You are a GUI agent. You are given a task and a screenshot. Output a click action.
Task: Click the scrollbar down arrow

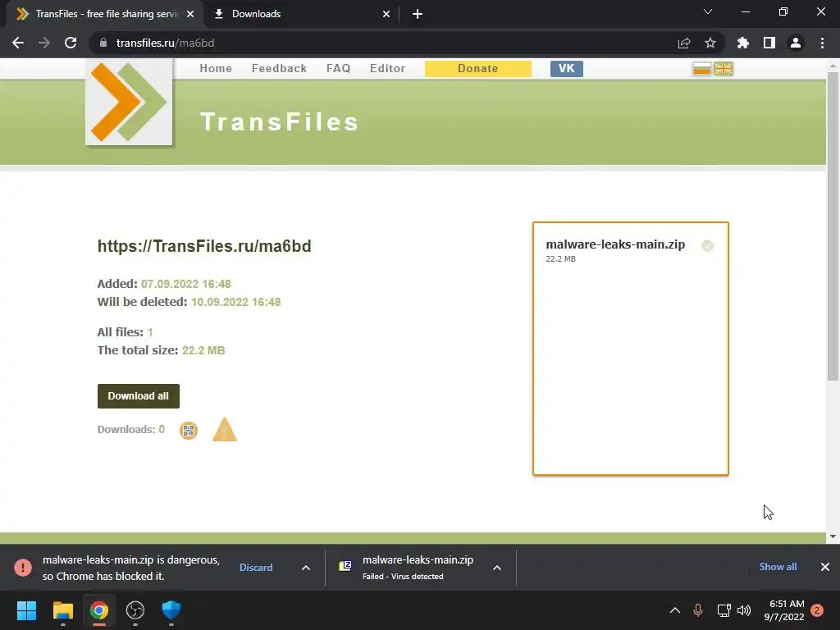[x=833, y=536]
